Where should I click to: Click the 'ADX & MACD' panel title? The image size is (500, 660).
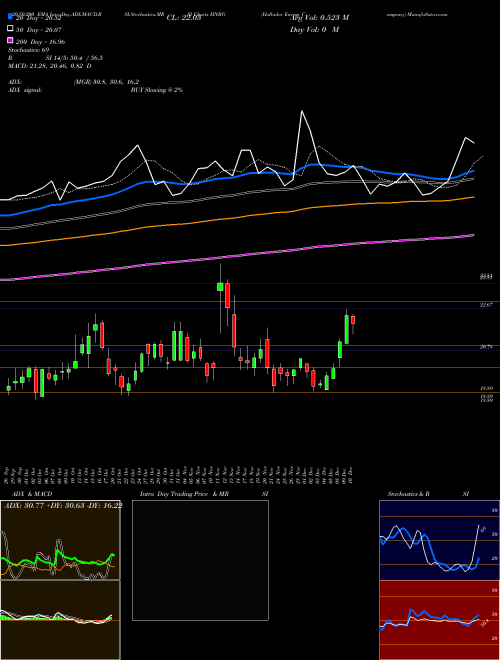(32, 494)
